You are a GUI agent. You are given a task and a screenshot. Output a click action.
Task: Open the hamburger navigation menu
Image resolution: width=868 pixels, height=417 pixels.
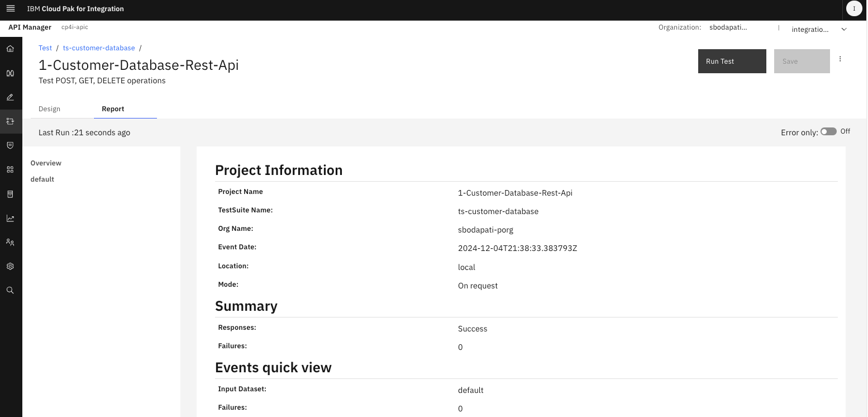point(10,9)
